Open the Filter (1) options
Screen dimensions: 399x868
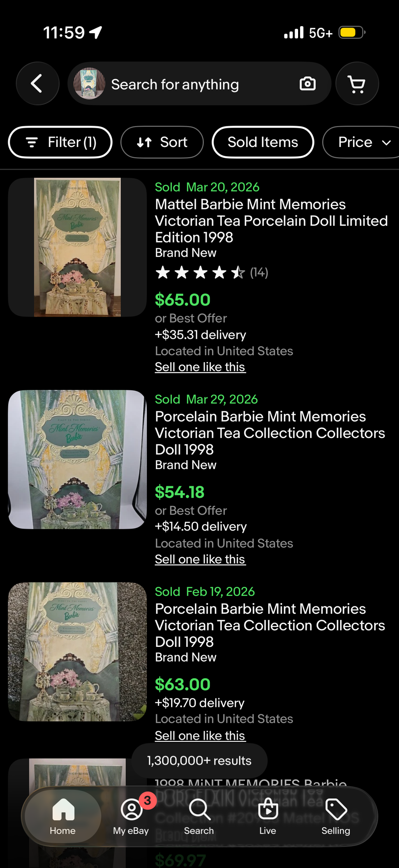coord(60,142)
